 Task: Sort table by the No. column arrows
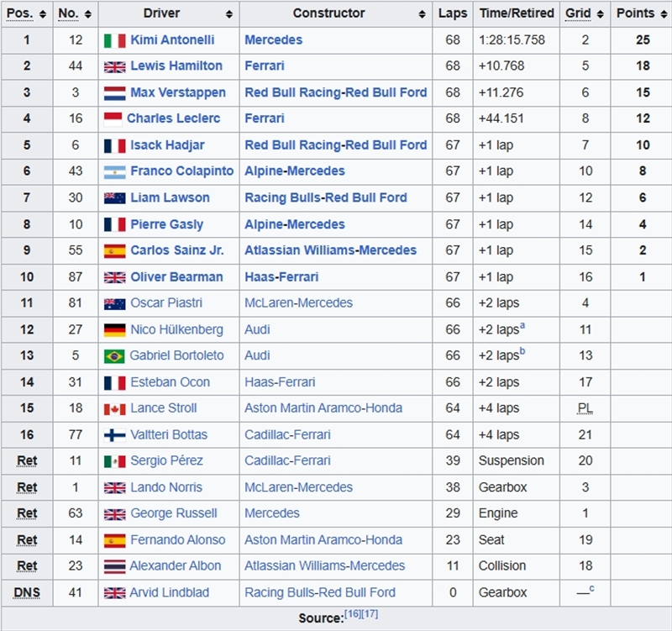coord(88,14)
